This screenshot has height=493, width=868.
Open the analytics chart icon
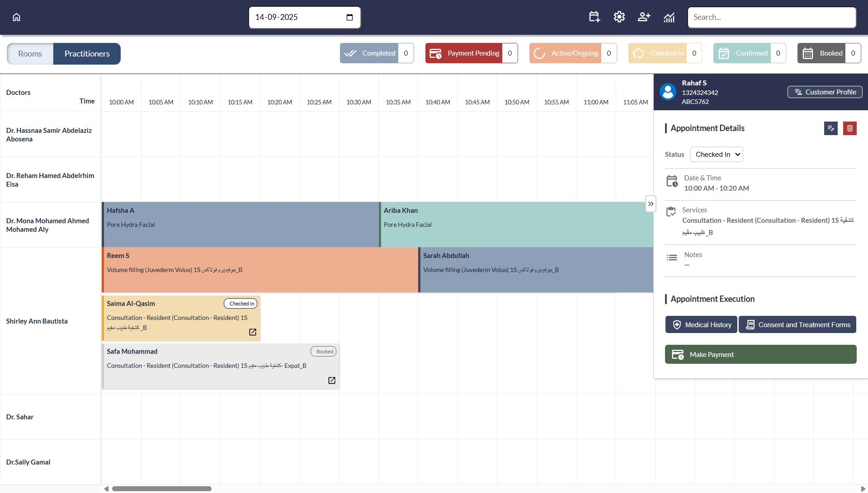669,17
